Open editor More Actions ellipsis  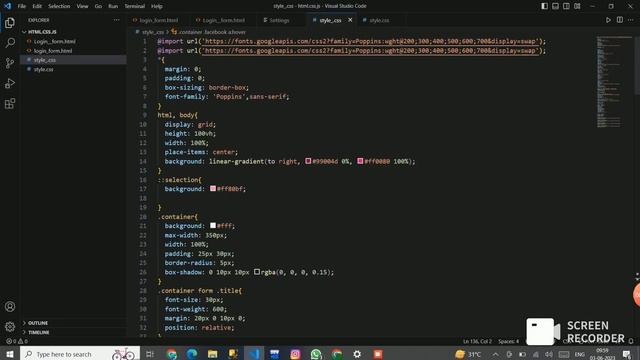pos(631,20)
